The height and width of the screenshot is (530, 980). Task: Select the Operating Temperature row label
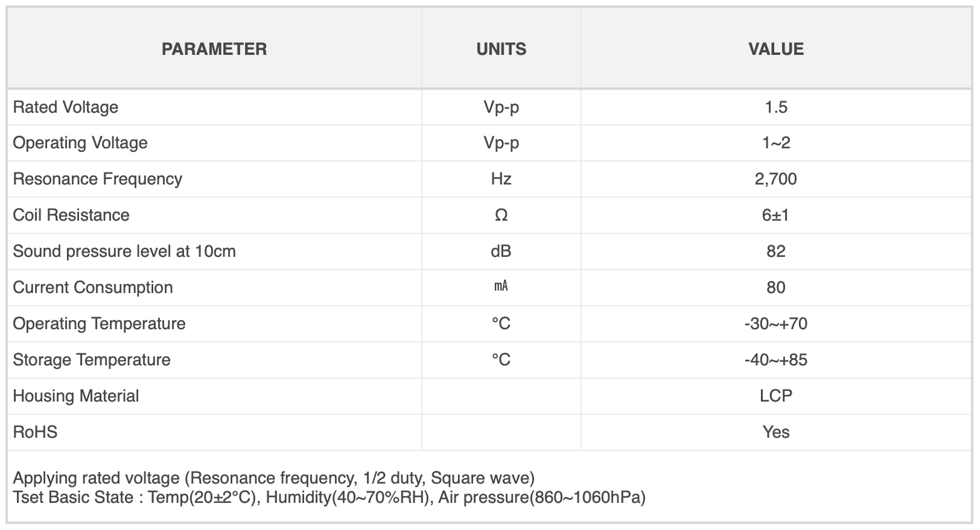click(x=99, y=323)
